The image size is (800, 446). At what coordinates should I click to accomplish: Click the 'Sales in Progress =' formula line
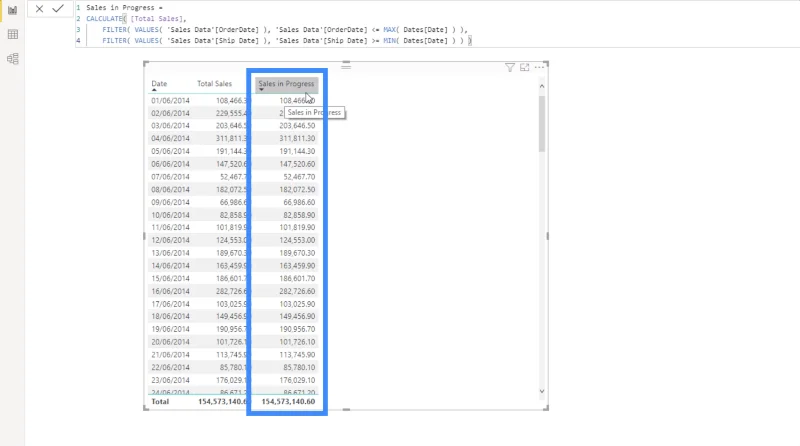(124, 8)
